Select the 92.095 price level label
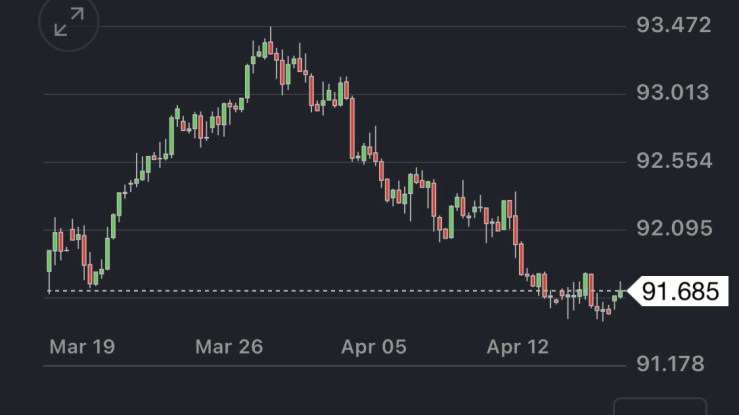Screen dimensions: 739x415 [x=673, y=229]
